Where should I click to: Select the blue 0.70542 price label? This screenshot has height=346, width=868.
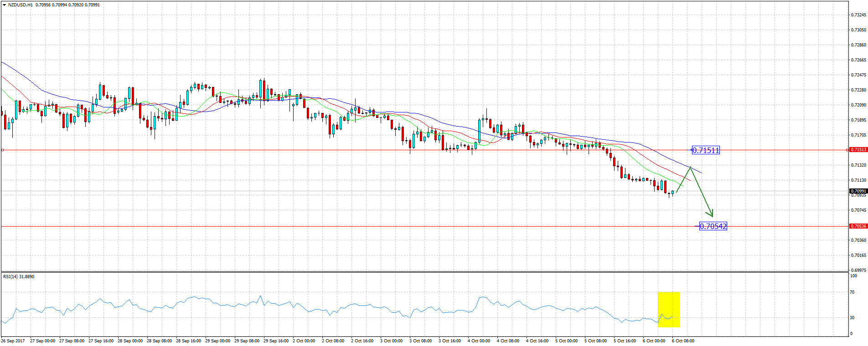coord(713,226)
